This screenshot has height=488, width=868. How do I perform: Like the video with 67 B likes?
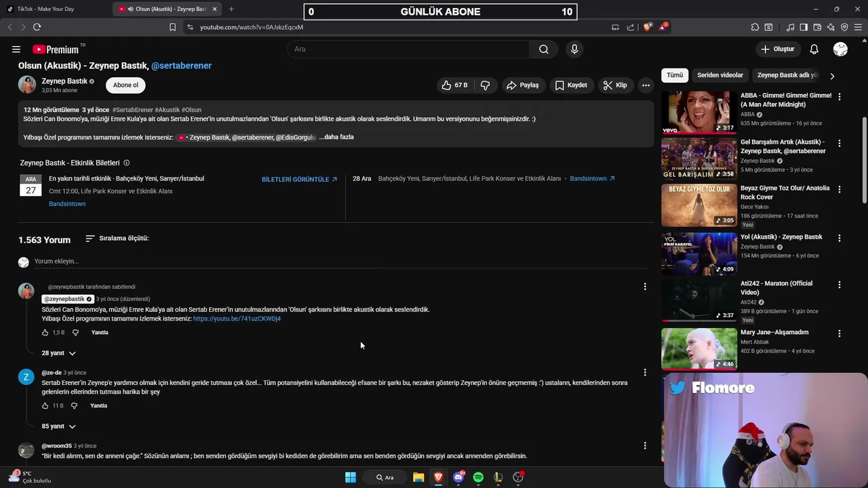pos(454,85)
